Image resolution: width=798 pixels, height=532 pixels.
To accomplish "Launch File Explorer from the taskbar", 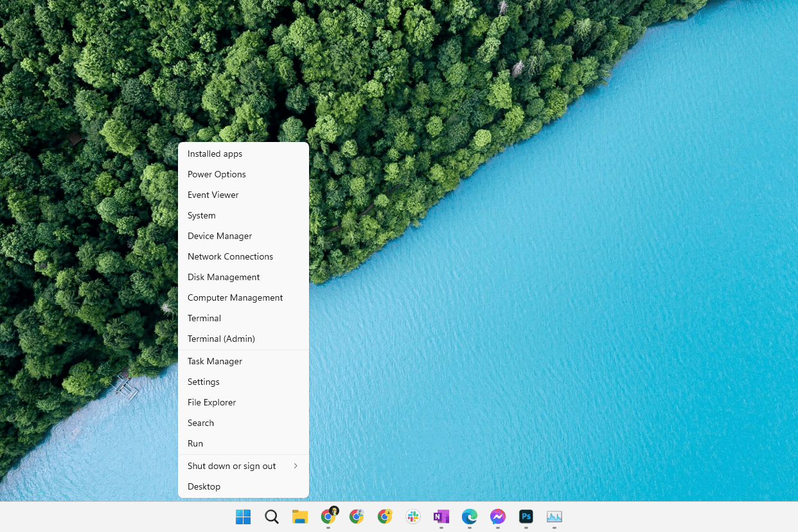I will (300, 517).
